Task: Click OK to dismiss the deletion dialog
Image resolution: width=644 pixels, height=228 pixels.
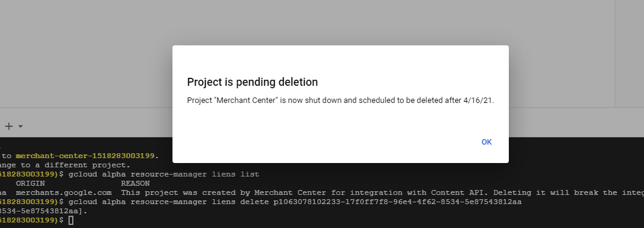Action: (x=486, y=142)
